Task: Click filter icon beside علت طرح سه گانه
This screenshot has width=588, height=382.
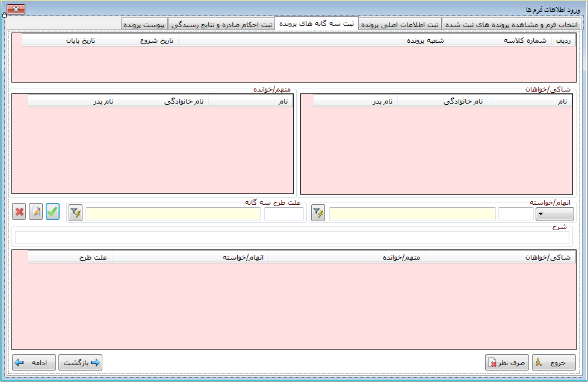Action: coord(75,213)
